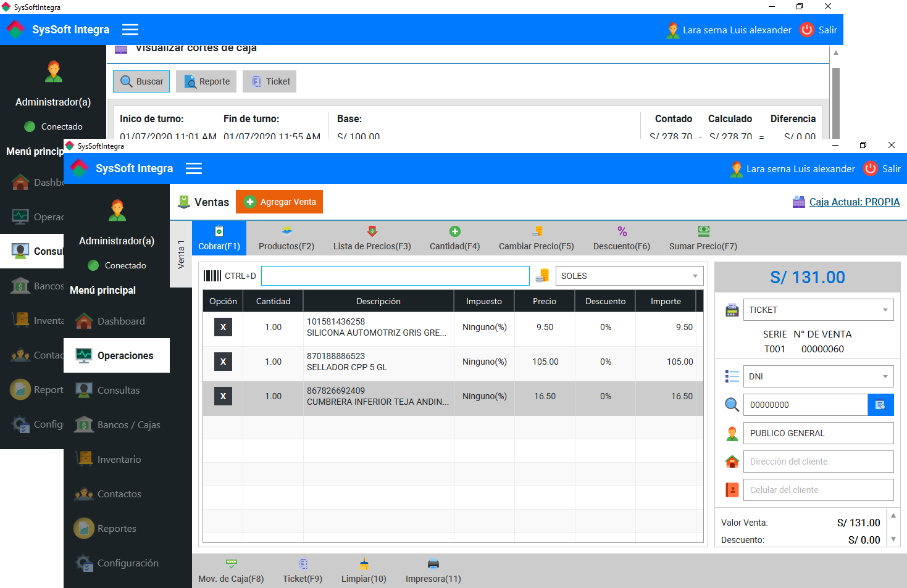This screenshot has height=588, width=907.
Task: Open the Cobrar(F1) payment option
Action: pos(219,238)
